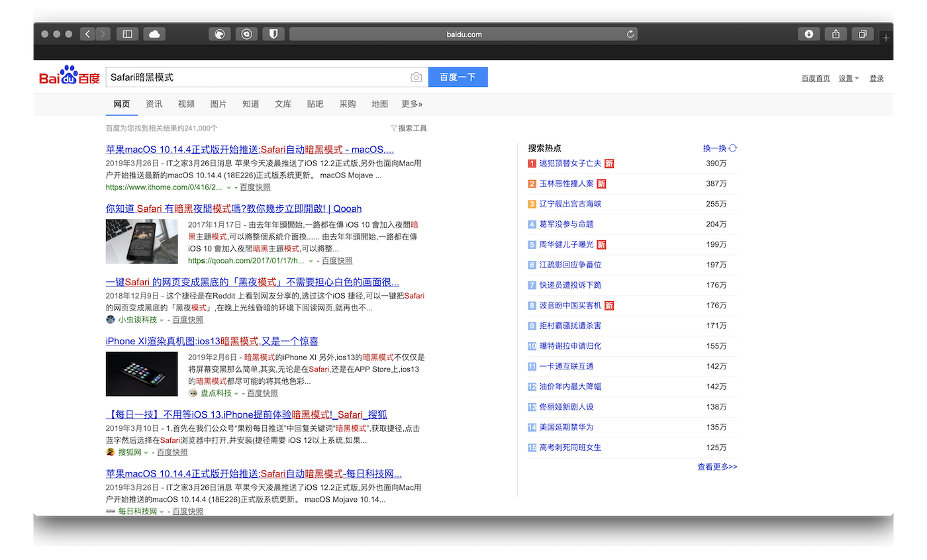The image size is (927, 560).
Task: Open the 搜索工具 options
Action: point(413,128)
